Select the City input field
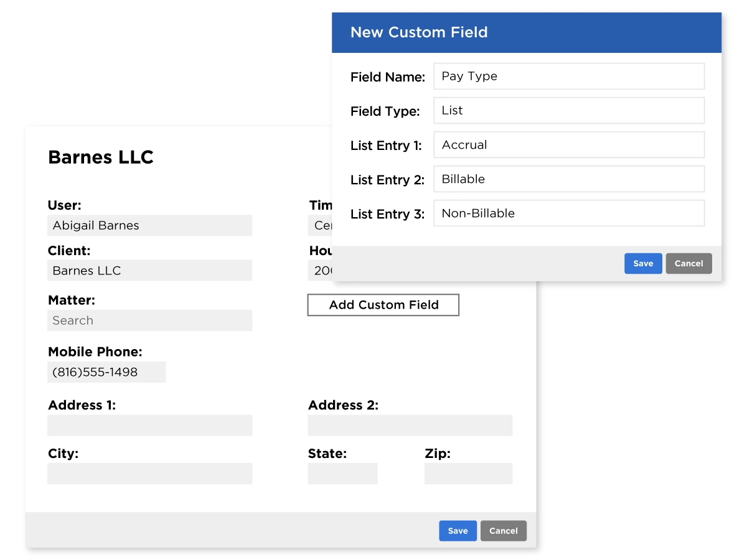This screenshot has width=747, height=560. point(149,474)
